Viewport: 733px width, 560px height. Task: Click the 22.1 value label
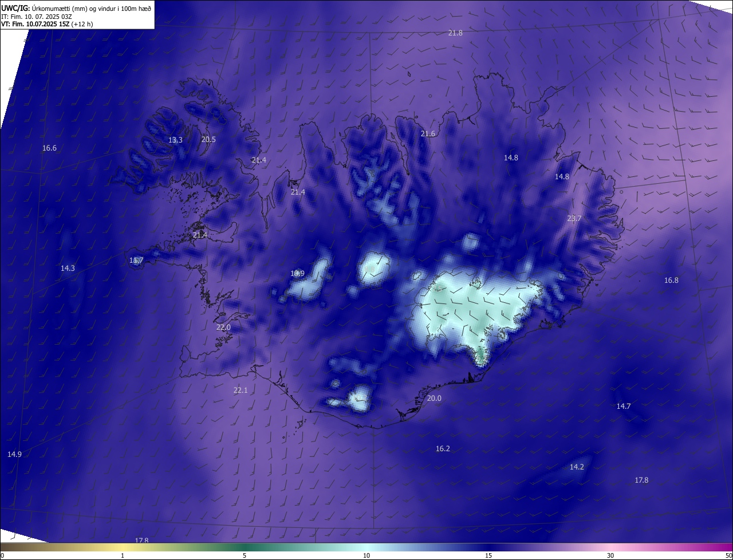[241, 391]
